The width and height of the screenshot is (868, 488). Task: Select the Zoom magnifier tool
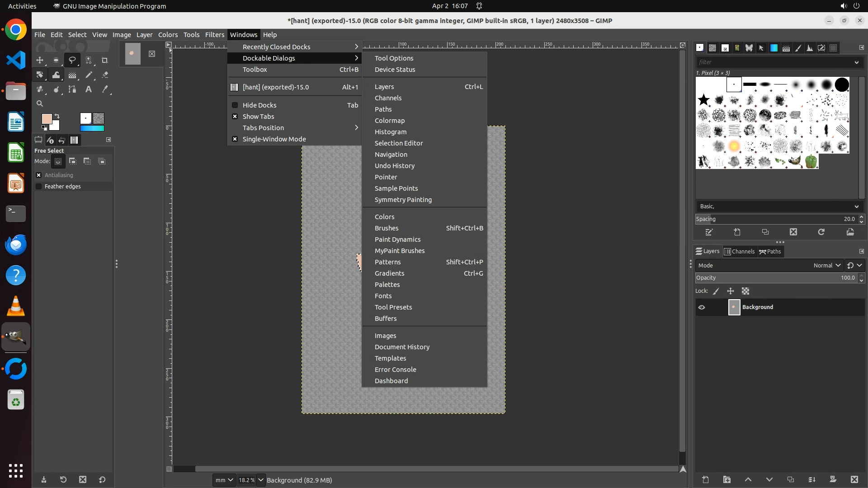[40, 103]
